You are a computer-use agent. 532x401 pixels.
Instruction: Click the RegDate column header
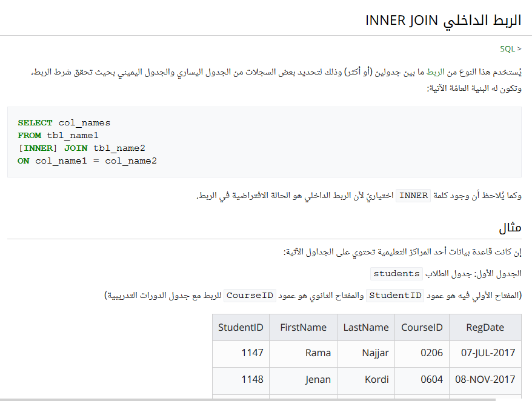coord(485,327)
